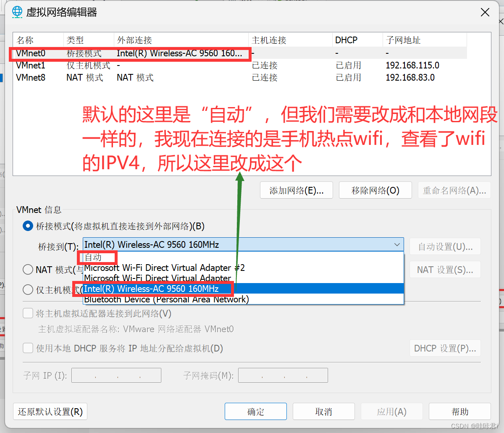Image resolution: width=504 pixels, height=433 pixels.
Task: Open 自动设置(U) settings
Action: tap(445, 247)
